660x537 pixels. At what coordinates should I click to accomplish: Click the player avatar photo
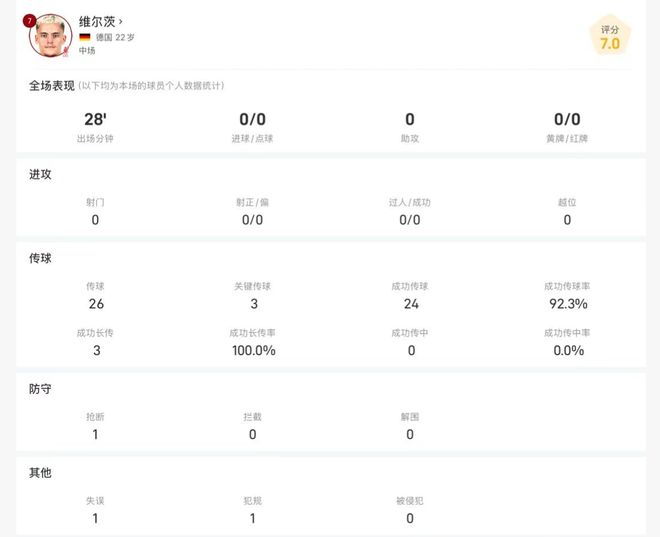[50, 36]
